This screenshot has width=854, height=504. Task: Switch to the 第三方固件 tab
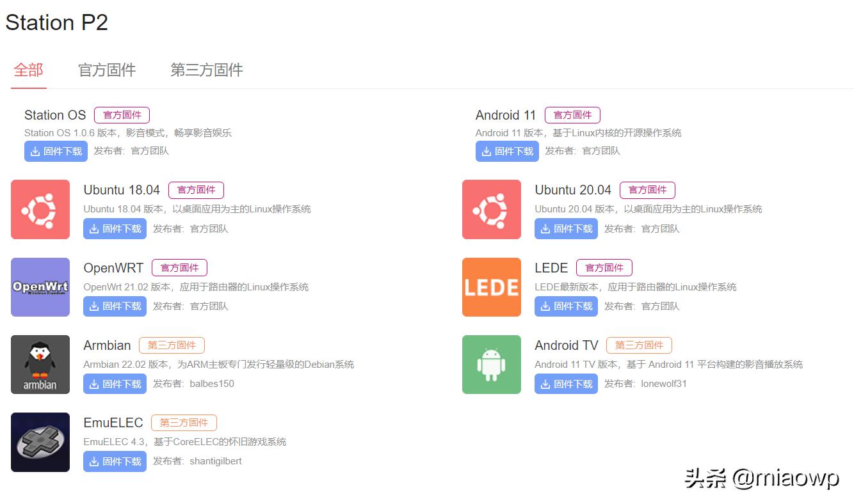[205, 70]
